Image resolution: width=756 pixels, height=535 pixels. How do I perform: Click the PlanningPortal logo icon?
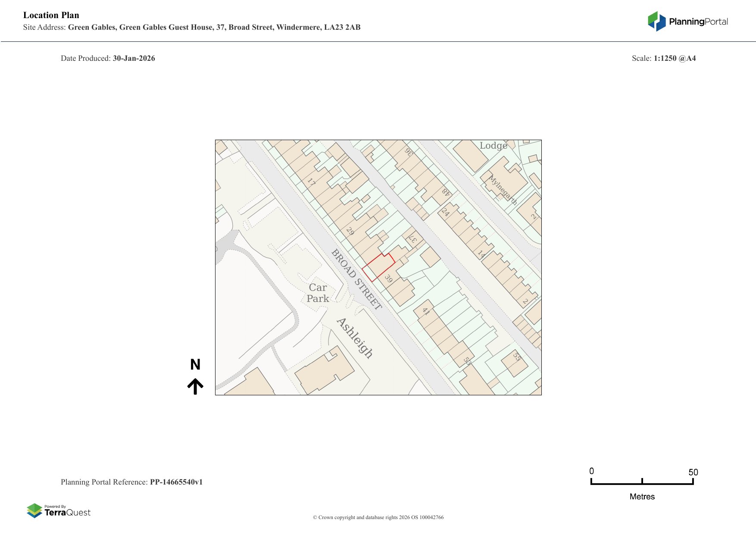pyautogui.click(x=656, y=21)
